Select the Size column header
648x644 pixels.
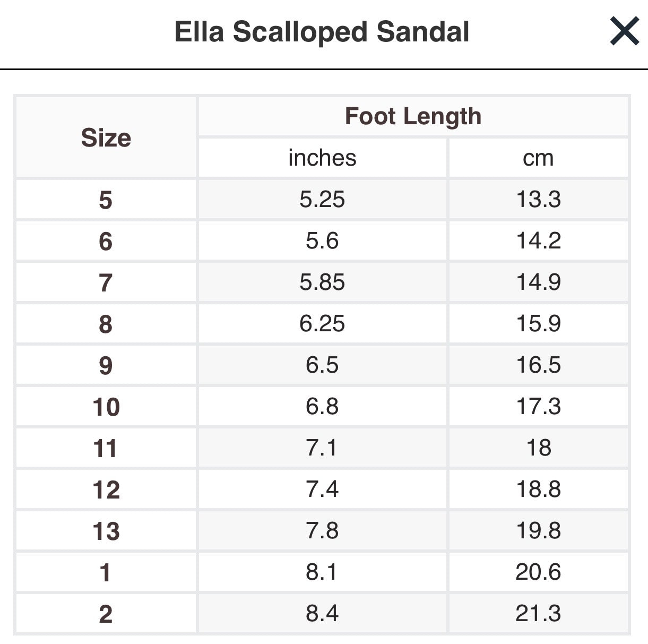click(x=106, y=137)
